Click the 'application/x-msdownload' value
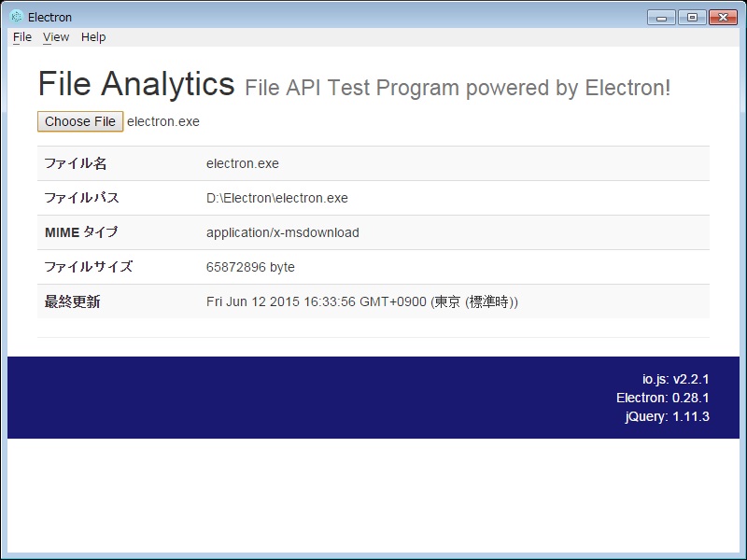 (x=283, y=232)
